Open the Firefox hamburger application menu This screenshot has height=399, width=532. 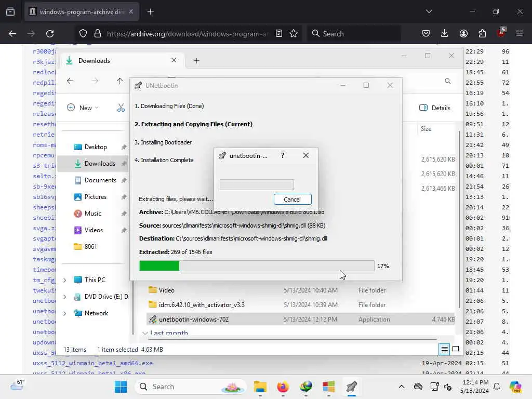(x=520, y=34)
